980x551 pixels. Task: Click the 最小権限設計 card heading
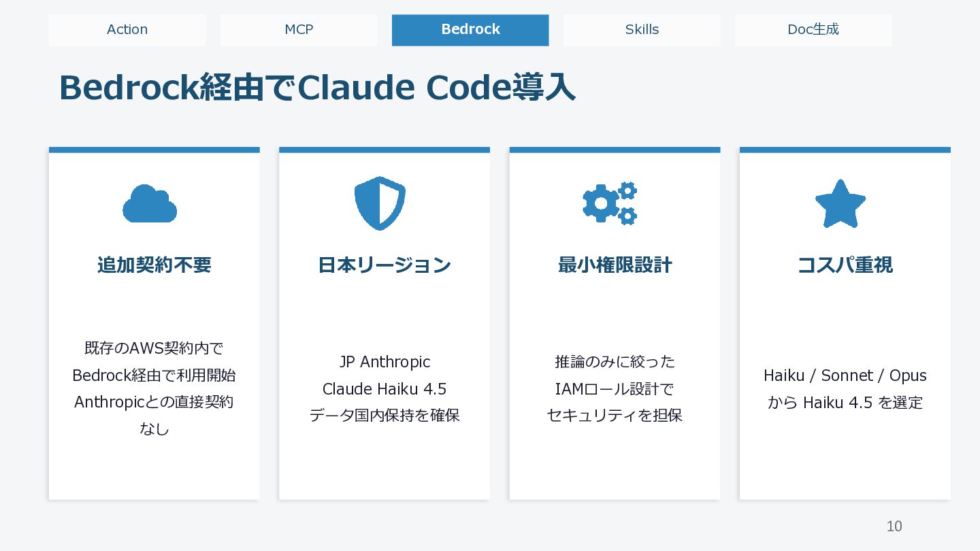click(x=615, y=265)
